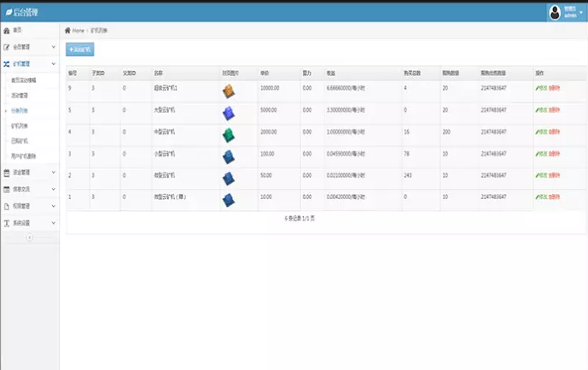Click the text-T icon next to 系统设置

pos(6,223)
